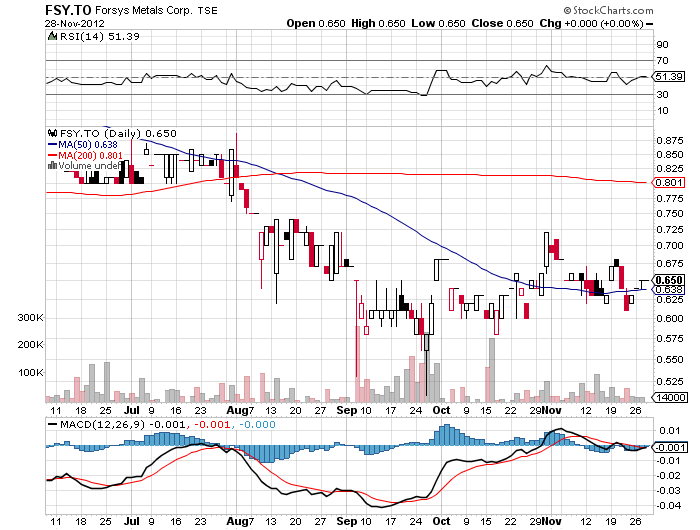Click the Forsys Metals Corp. company name
700x530 pixels.
tap(143, 10)
